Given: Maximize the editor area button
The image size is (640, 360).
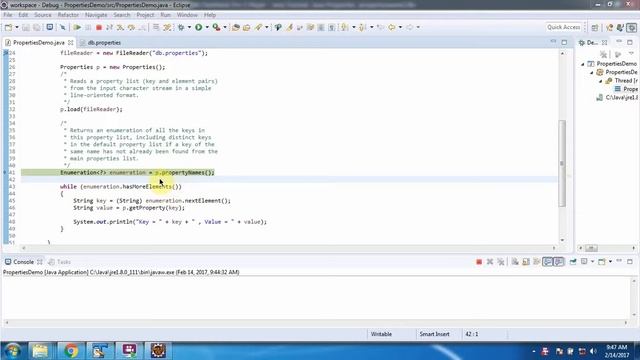Looking at the screenshot, I should 564,42.
